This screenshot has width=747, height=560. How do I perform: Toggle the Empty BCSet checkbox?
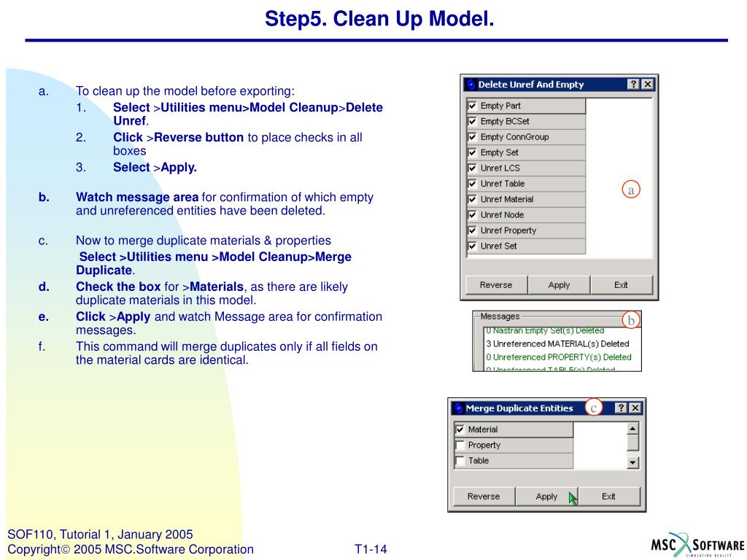[x=472, y=122]
